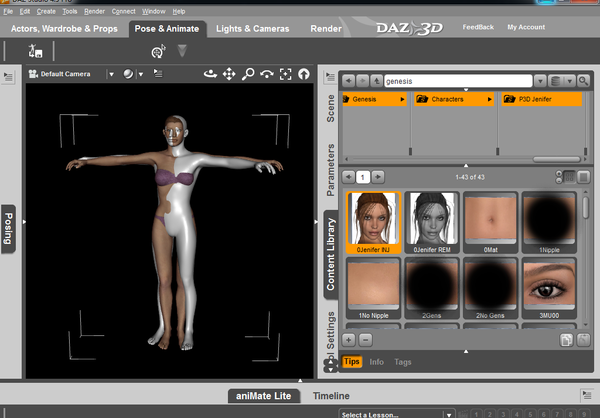600x418 pixels.
Task: Open the viewport options menu icon
Action: click(158, 73)
